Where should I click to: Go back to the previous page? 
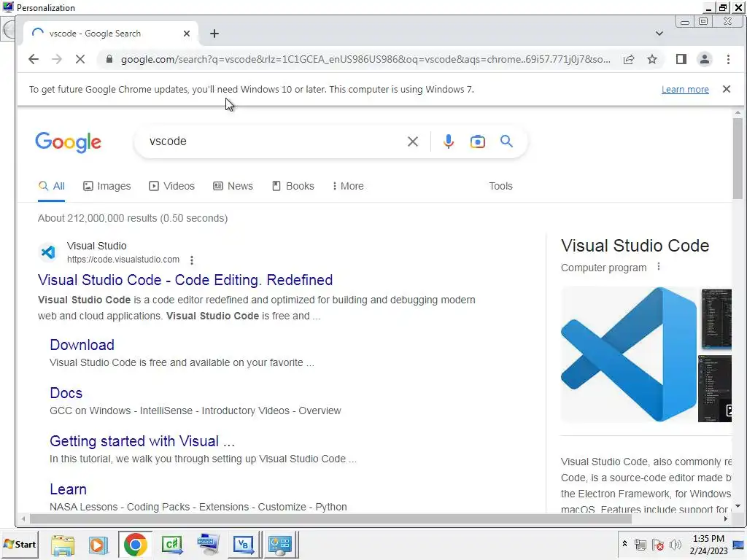[34, 59]
